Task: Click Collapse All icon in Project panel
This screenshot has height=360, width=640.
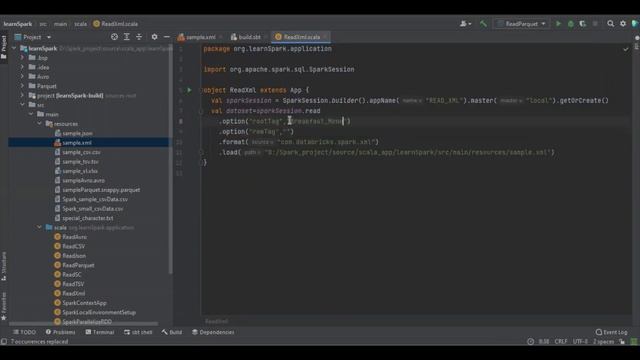Action: (139, 37)
